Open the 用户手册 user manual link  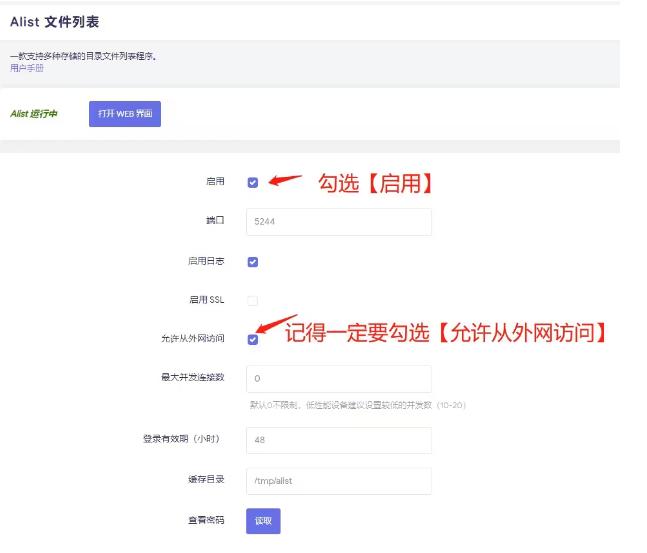click(27, 68)
